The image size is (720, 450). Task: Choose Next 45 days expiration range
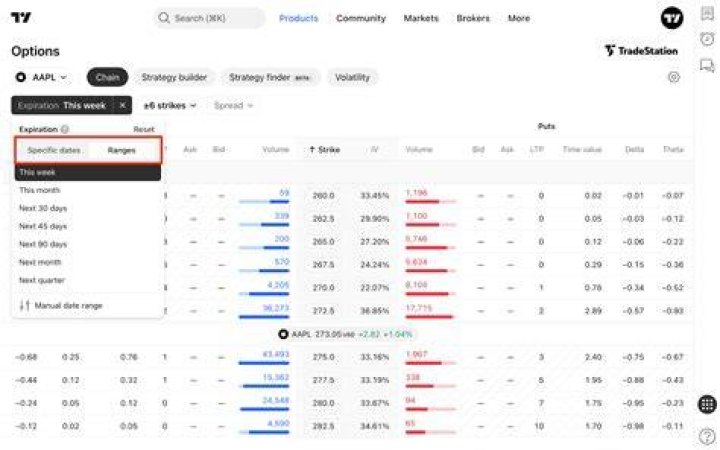88,226
